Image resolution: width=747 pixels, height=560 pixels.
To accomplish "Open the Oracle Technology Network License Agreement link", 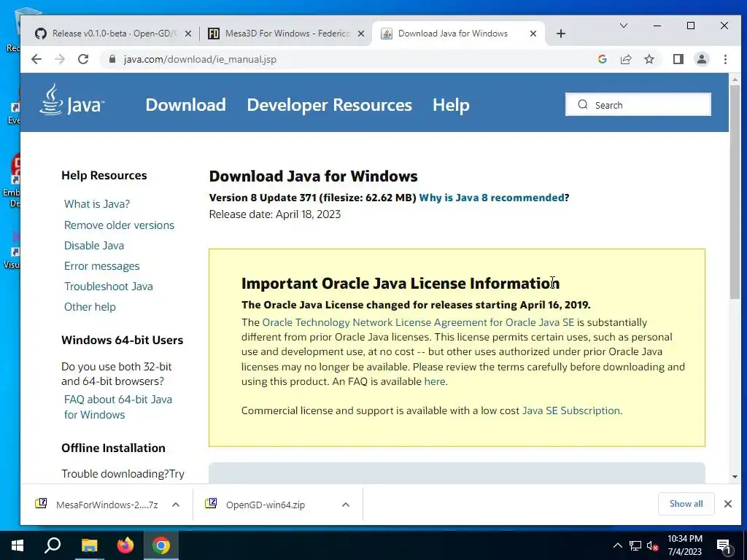I will pos(418,322).
